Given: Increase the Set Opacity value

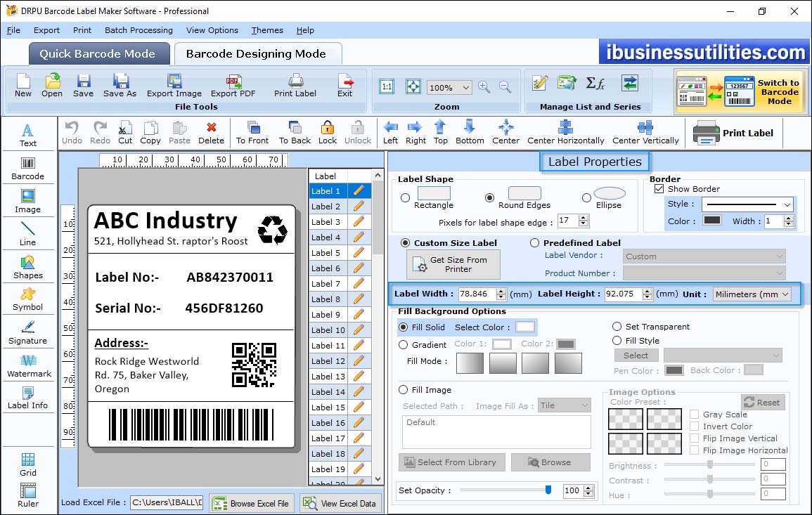Looking at the screenshot, I should [588, 488].
